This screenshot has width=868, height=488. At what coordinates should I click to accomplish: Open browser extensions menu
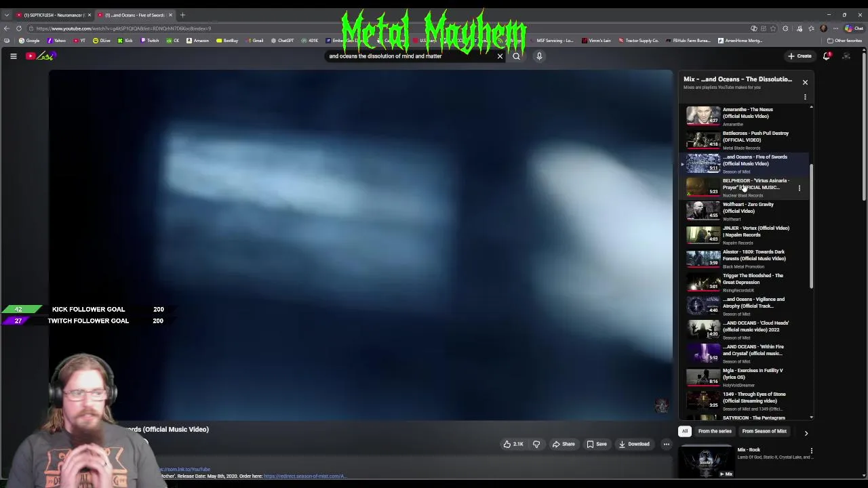[x=785, y=28]
